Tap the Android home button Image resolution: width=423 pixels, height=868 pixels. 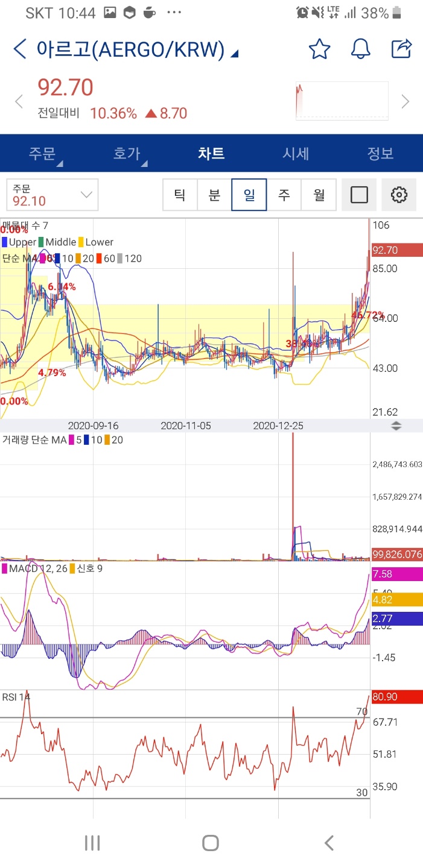coord(211,843)
